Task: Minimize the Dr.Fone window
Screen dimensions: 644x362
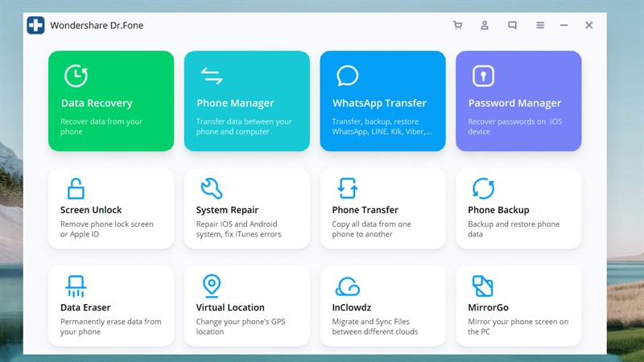Action: point(564,26)
